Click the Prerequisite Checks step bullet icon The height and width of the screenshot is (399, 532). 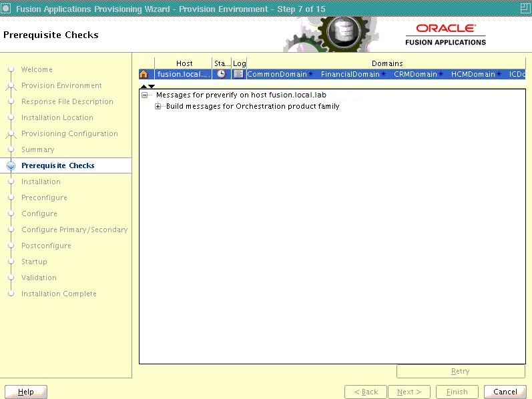tap(11, 165)
